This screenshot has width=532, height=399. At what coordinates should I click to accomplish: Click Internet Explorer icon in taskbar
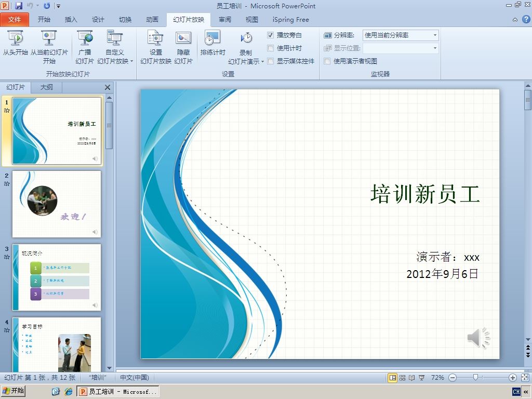tap(69, 392)
